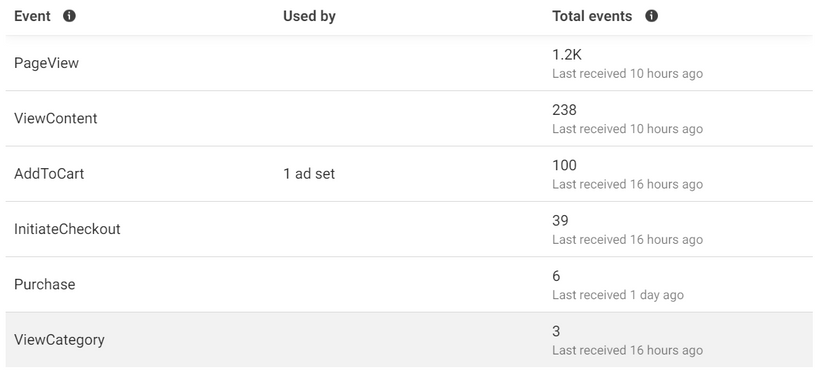Click the 238 ViewContent total
The width and height of the screenshot is (817, 372).
click(x=565, y=110)
